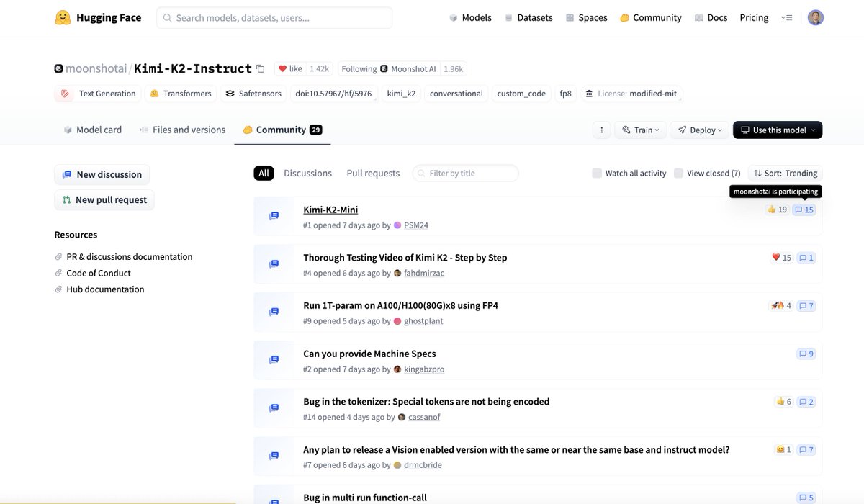Click the 7 comments badge on Run 1T-param
Viewport: 864px width, 504px height.
806,306
